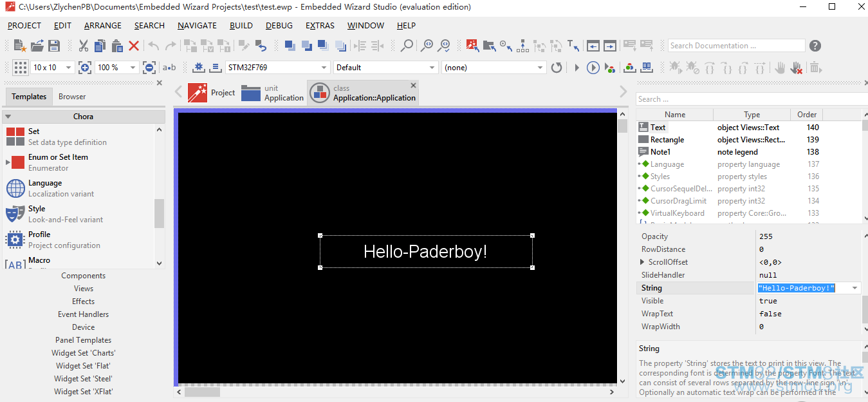Click the class hierarchy tree icon
The width and height of the screenshot is (868, 402).
(x=522, y=46)
